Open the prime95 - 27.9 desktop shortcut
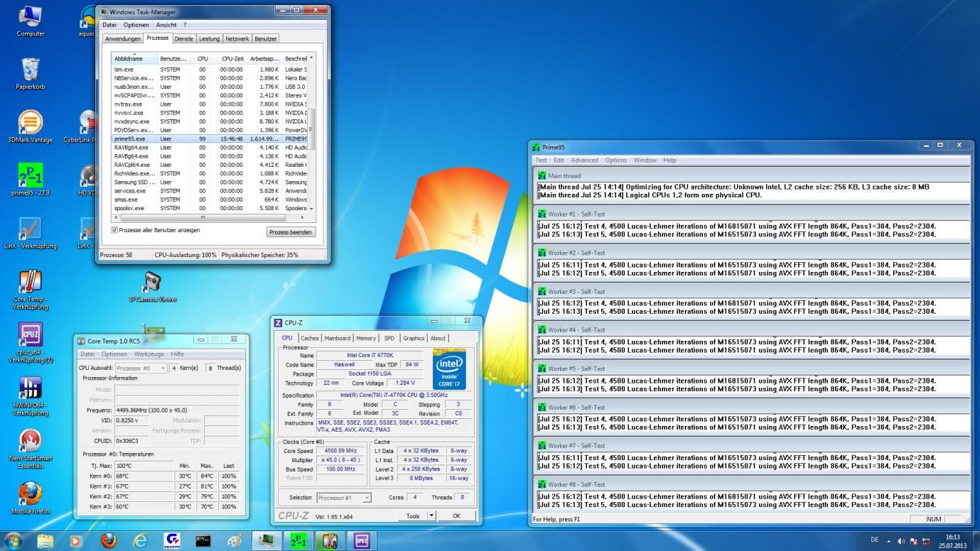 31,180
